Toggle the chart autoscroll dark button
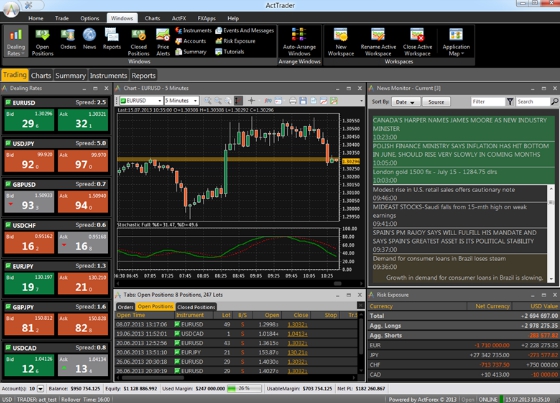The image size is (560, 403). pos(238,101)
